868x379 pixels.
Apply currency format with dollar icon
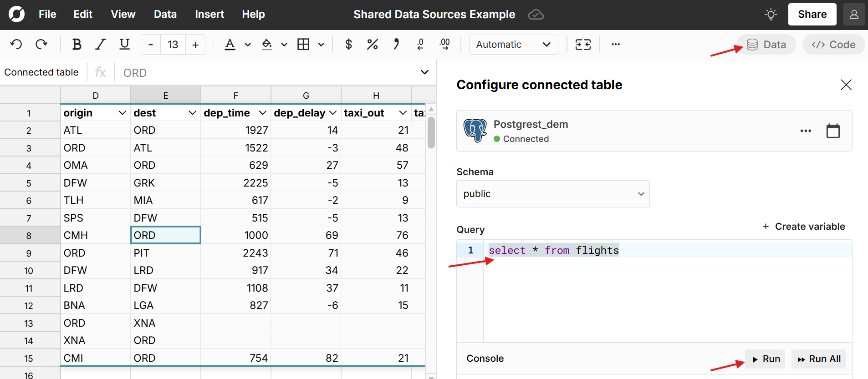coord(348,45)
